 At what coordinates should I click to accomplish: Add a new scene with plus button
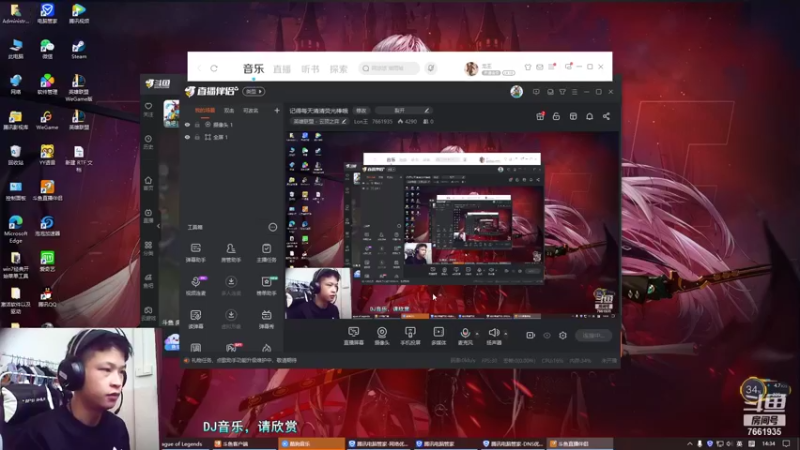pyautogui.click(x=277, y=110)
